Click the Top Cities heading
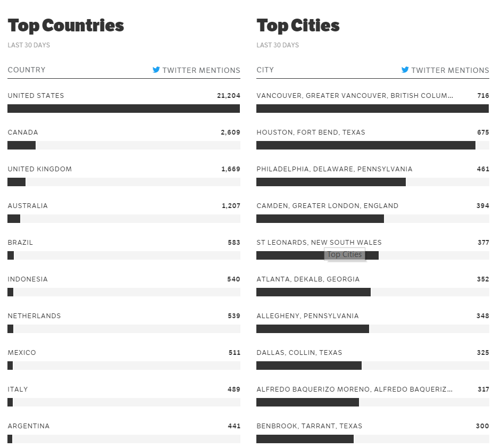 point(298,26)
